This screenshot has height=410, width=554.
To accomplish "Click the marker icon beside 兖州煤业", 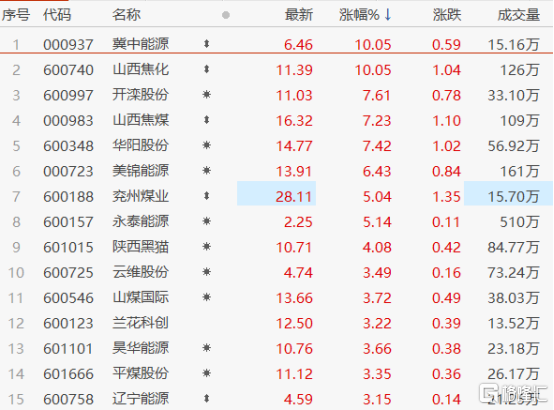I will pos(207,196).
